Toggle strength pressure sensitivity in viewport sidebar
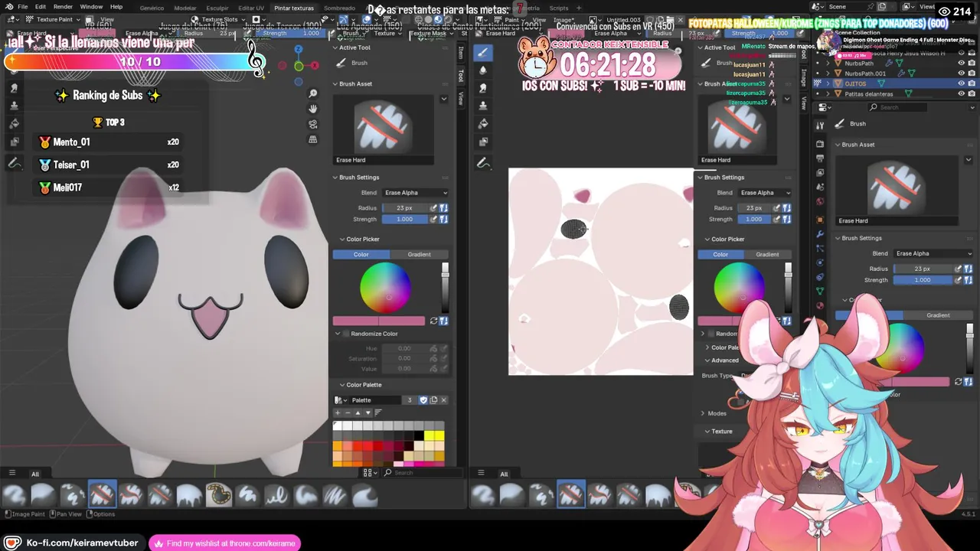Viewport: 980px width, 551px height. click(x=433, y=219)
